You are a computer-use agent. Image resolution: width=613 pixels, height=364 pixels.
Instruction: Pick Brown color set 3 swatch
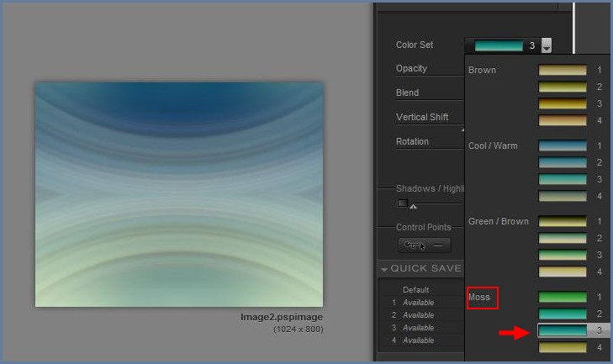[x=563, y=104]
